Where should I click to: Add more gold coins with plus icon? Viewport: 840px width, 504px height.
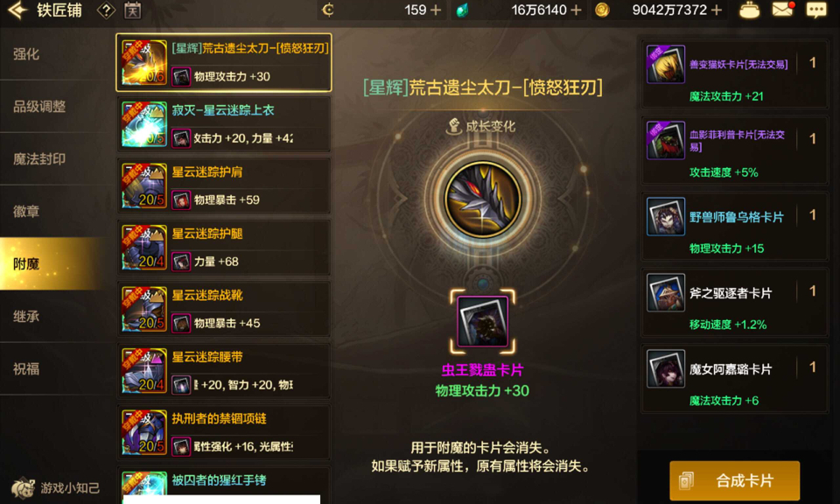click(x=717, y=10)
